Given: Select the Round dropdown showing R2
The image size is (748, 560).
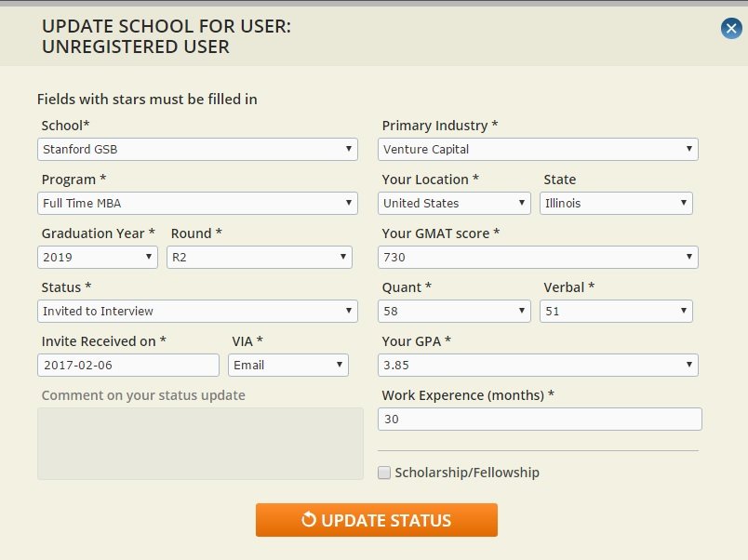Looking at the screenshot, I should coord(260,257).
